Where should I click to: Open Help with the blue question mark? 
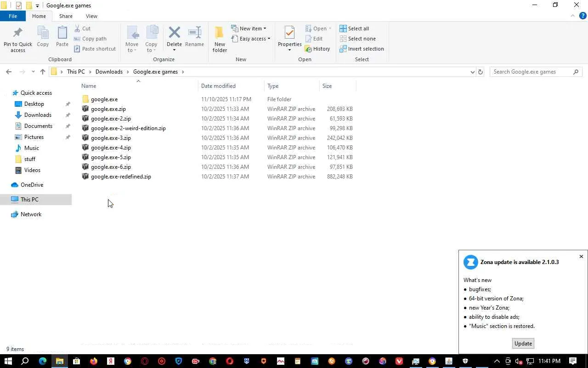[x=582, y=16]
